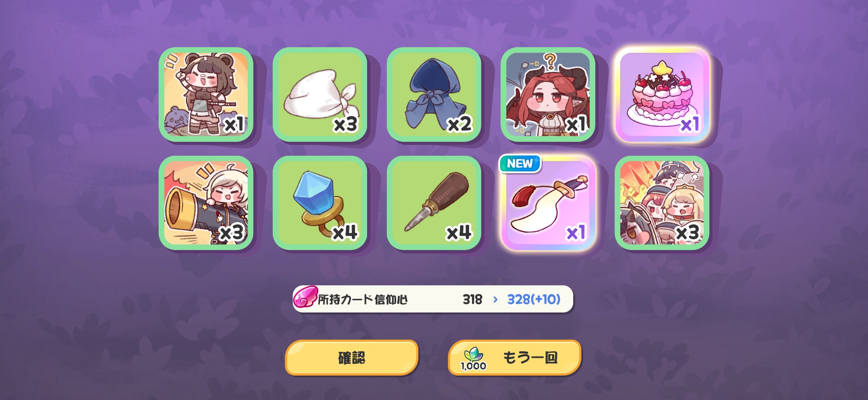Tap the 1,000 leaf currency icon
Screen dimensions: 868x400
[473, 359]
